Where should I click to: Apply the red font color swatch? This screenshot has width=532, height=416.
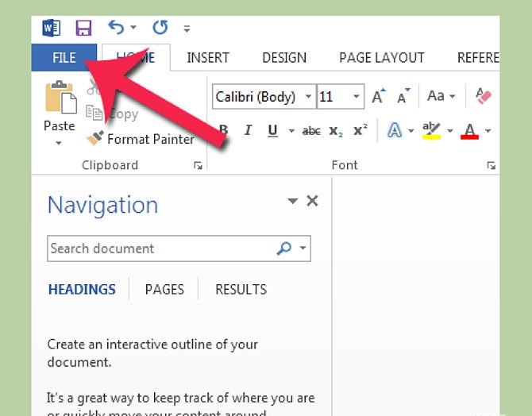(470, 131)
